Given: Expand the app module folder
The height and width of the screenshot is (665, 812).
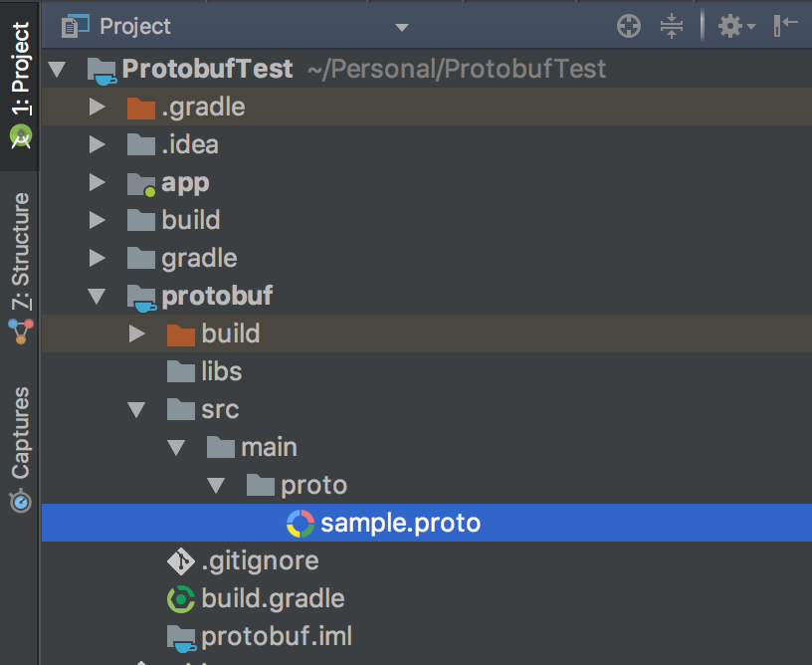Looking at the screenshot, I should pyautogui.click(x=97, y=183).
